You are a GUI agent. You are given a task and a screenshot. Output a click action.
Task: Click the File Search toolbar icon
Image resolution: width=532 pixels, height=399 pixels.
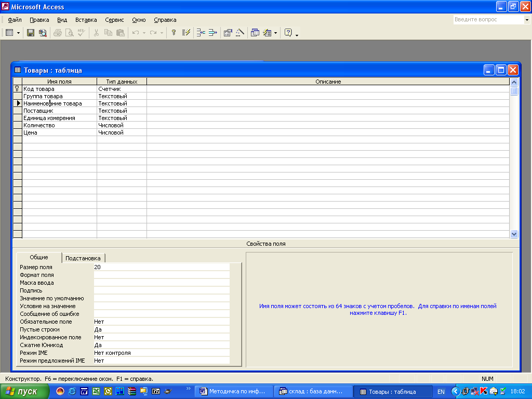point(43,33)
